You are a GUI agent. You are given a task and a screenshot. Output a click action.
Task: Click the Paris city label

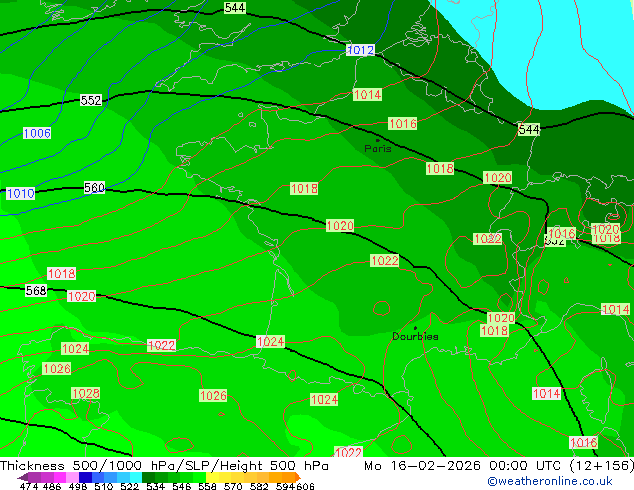point(378,148)
